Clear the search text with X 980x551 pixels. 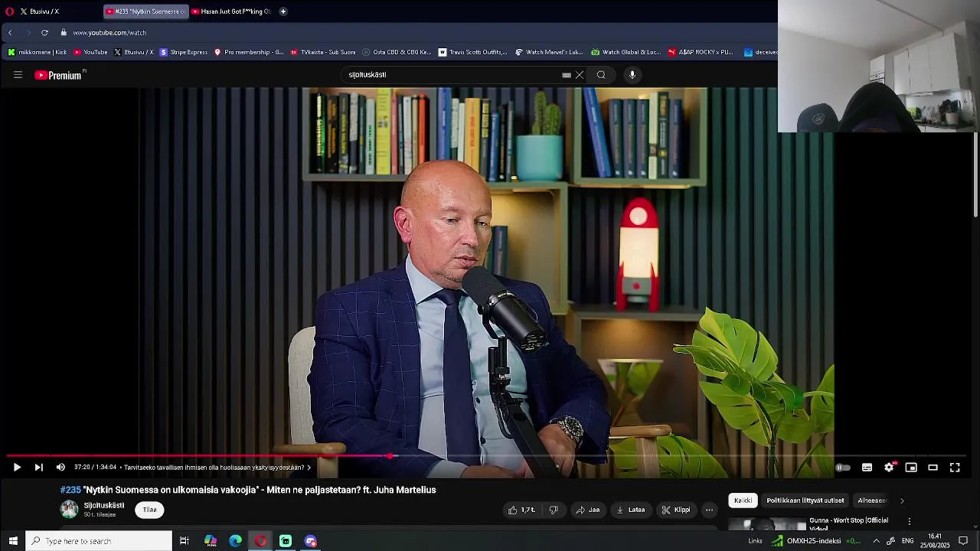coord(580,75)
